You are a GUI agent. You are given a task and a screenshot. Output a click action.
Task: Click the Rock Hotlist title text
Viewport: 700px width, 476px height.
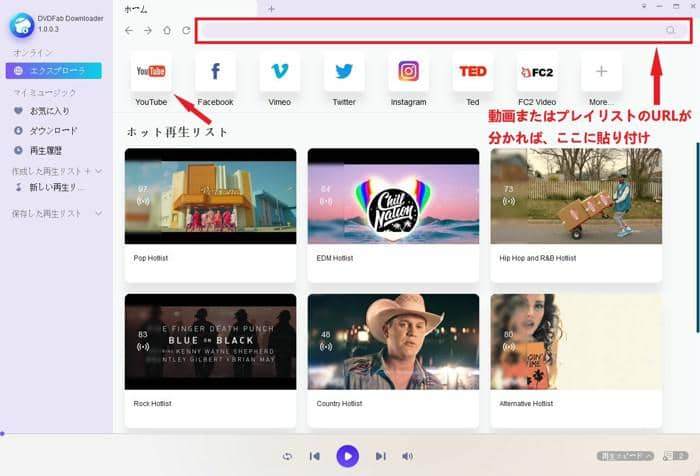tap(152, 404)
